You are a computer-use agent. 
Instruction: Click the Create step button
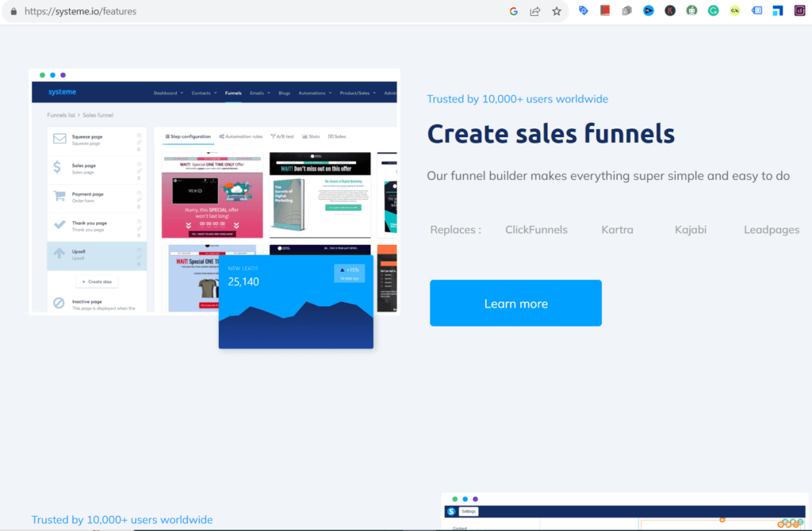pyautogui.click(x=97, y=281)
